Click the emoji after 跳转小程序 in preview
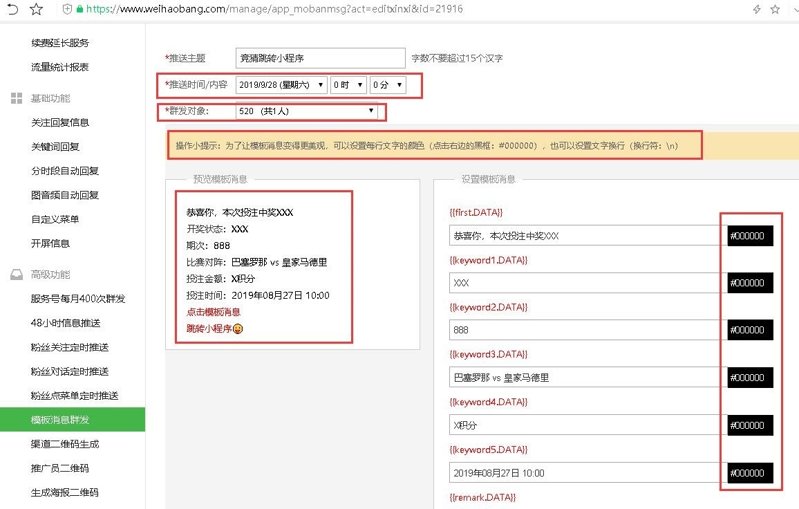Image resolution: width=799 pixels, height=509 pixels. [x=237, y=329]
